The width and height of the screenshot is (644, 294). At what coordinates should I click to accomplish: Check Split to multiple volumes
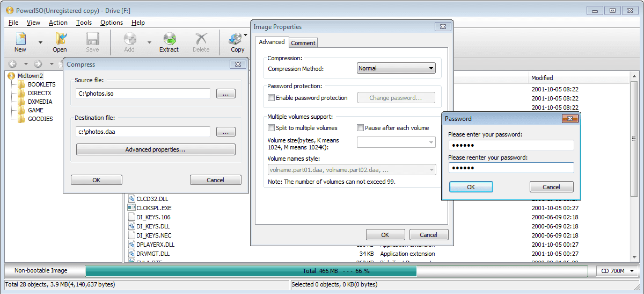tap(272, 128)
